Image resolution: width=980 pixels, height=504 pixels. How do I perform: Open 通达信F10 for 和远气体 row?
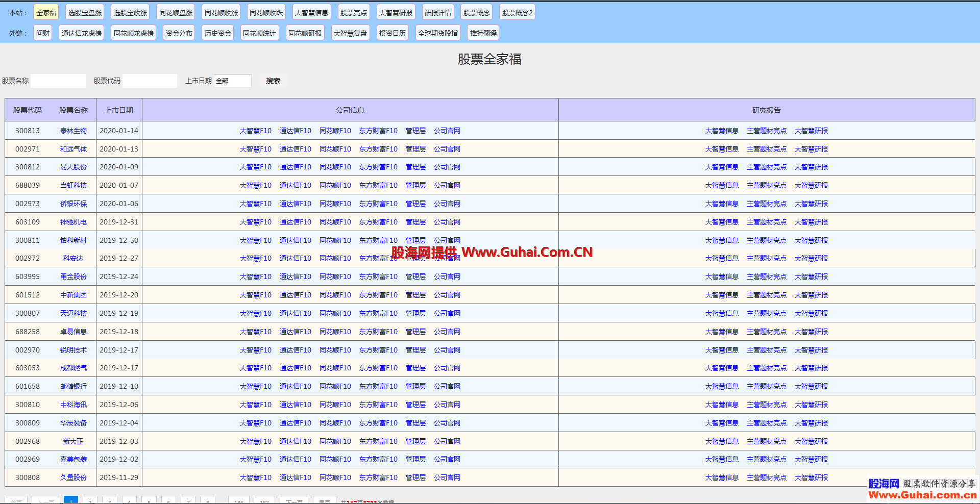point(296,149)
